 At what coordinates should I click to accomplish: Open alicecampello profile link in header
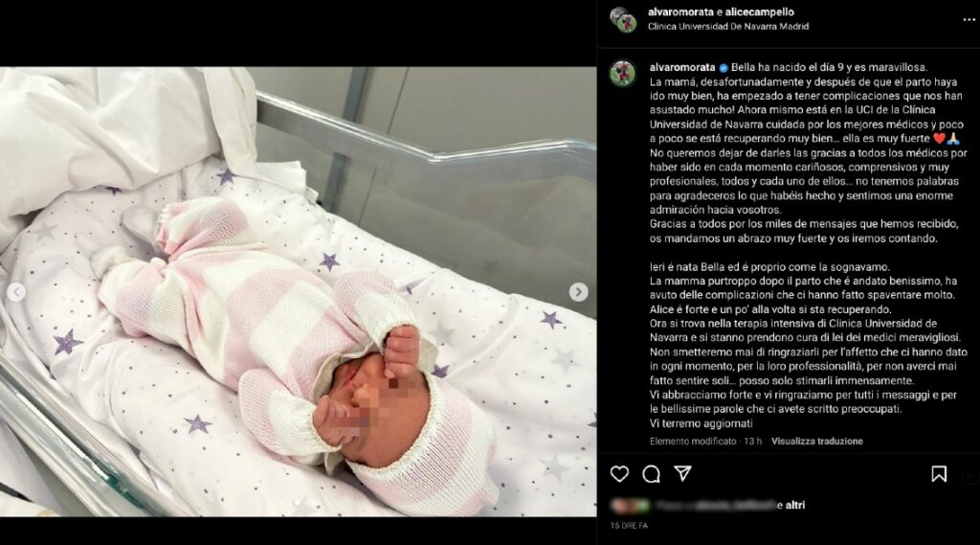(x=759, y=11)
